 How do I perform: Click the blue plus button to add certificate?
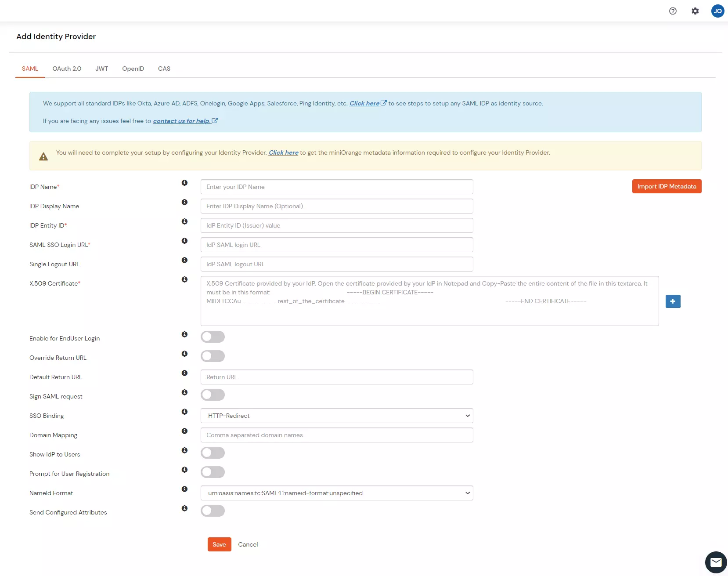tap(673, 301)
